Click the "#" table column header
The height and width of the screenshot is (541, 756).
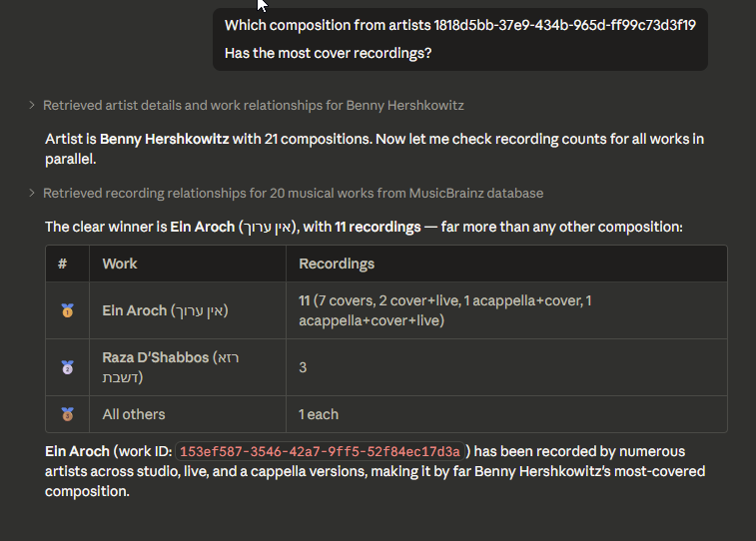[62, 264]
